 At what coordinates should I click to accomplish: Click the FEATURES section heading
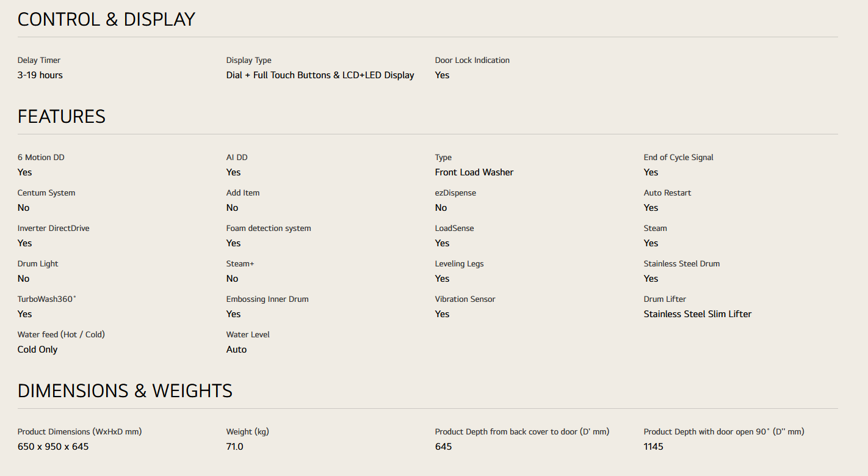61,117
